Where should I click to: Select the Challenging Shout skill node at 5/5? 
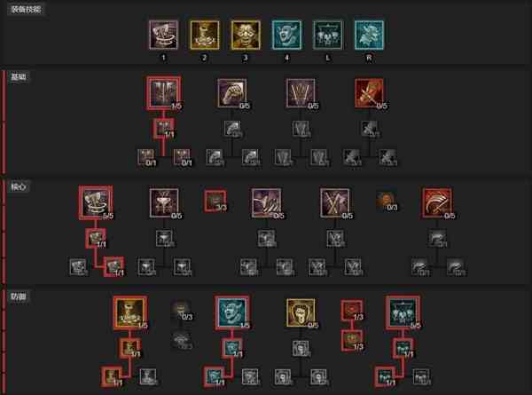(403, 312)
